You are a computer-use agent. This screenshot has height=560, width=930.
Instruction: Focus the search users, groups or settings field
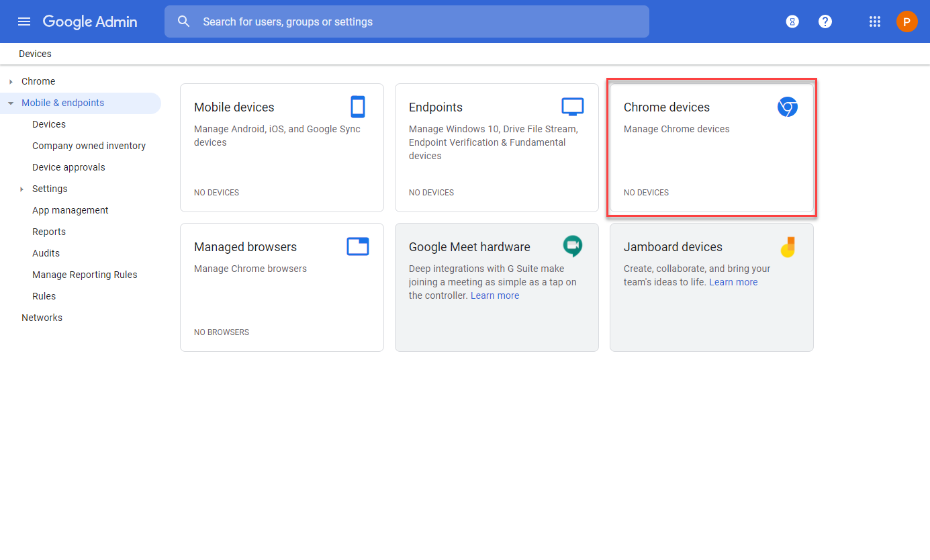click(x=407, y=21)
